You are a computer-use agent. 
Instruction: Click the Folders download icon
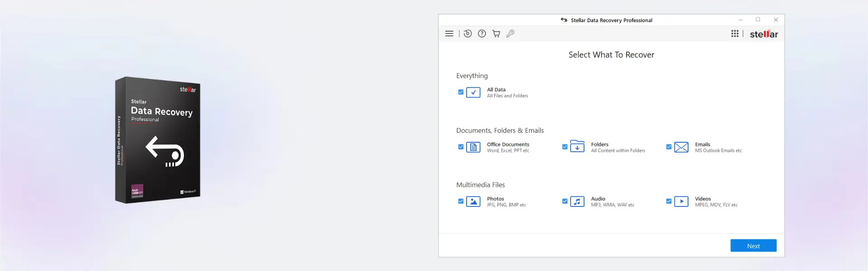[x=577, y=146]
